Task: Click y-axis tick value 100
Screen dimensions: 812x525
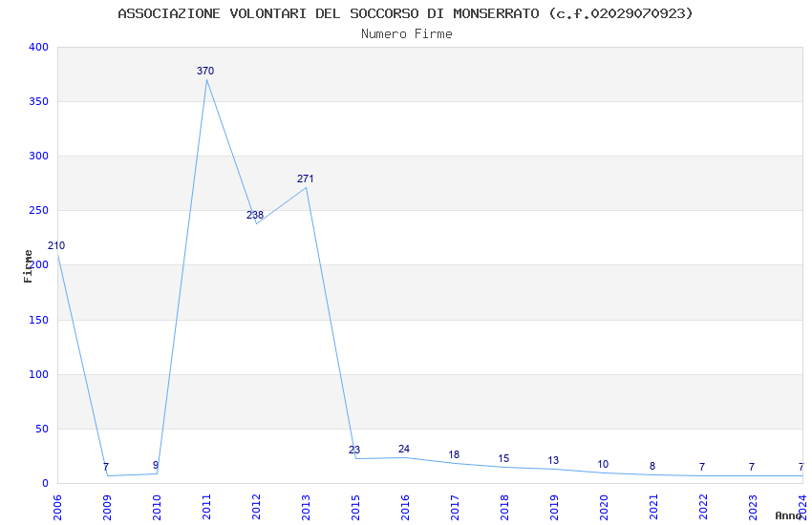Action: tap(39, 374)
